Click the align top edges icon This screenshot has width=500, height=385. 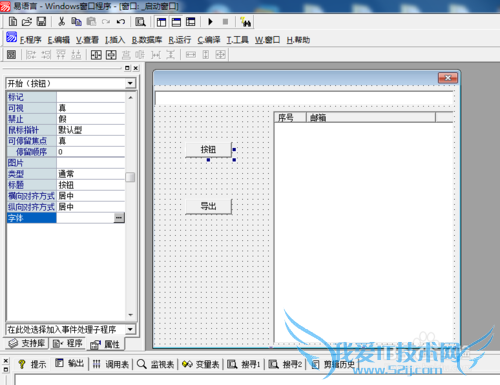click(x=61, y=54)
